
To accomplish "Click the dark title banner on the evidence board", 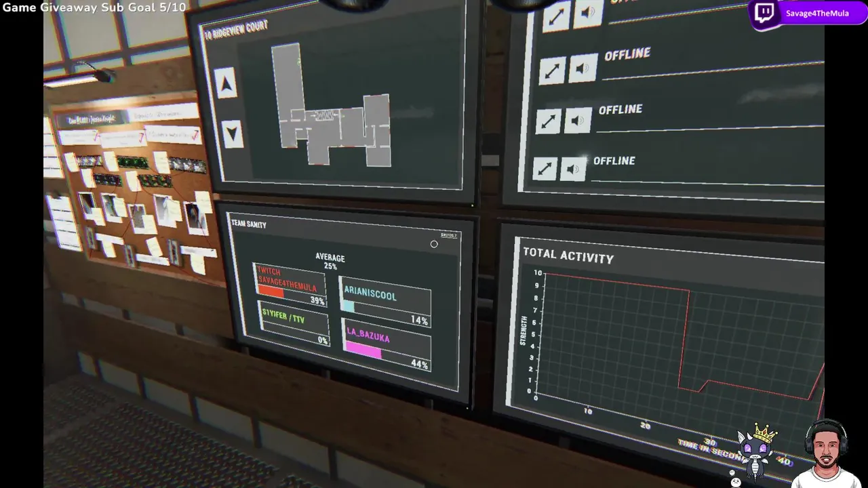I will click(93, 120).
